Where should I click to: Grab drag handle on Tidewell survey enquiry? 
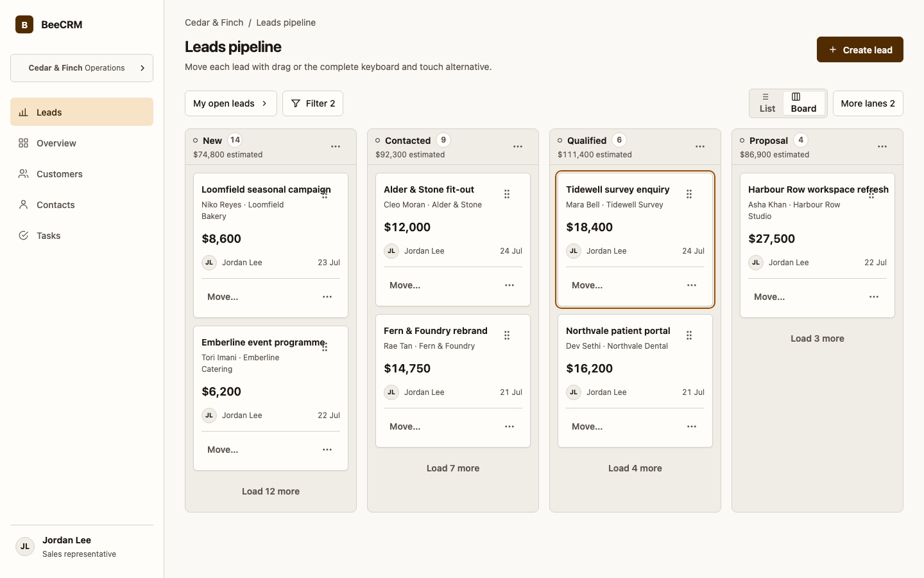pos(689,194)
